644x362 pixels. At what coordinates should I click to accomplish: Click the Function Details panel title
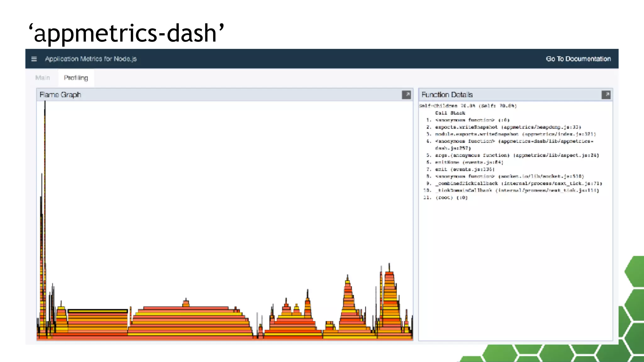tap(447, 95)
